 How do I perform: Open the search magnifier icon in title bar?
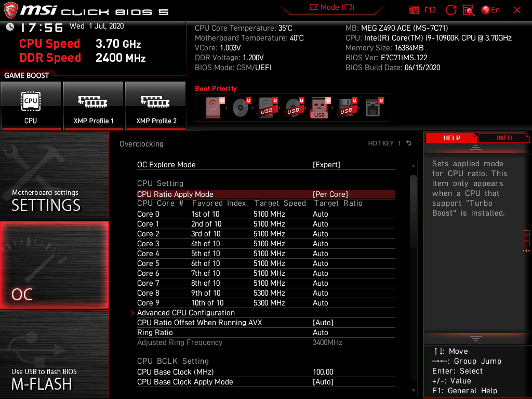point(469,10)
